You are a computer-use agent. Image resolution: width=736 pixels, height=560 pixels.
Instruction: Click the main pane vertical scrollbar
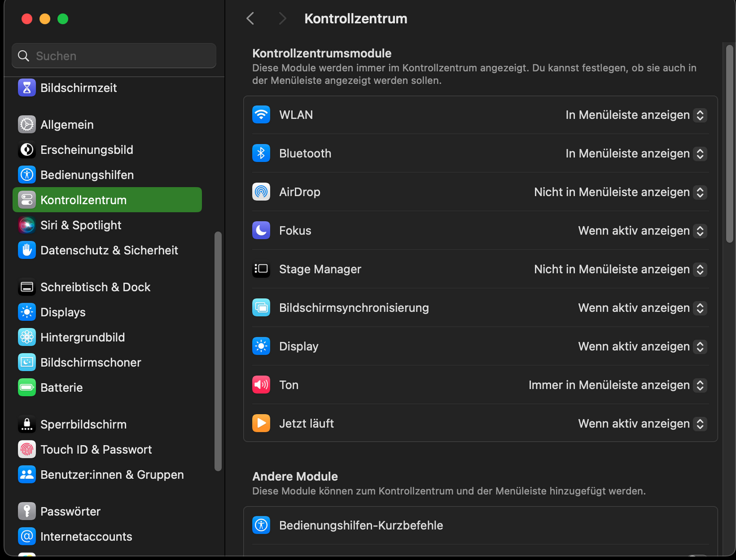[x=729, y=144]
